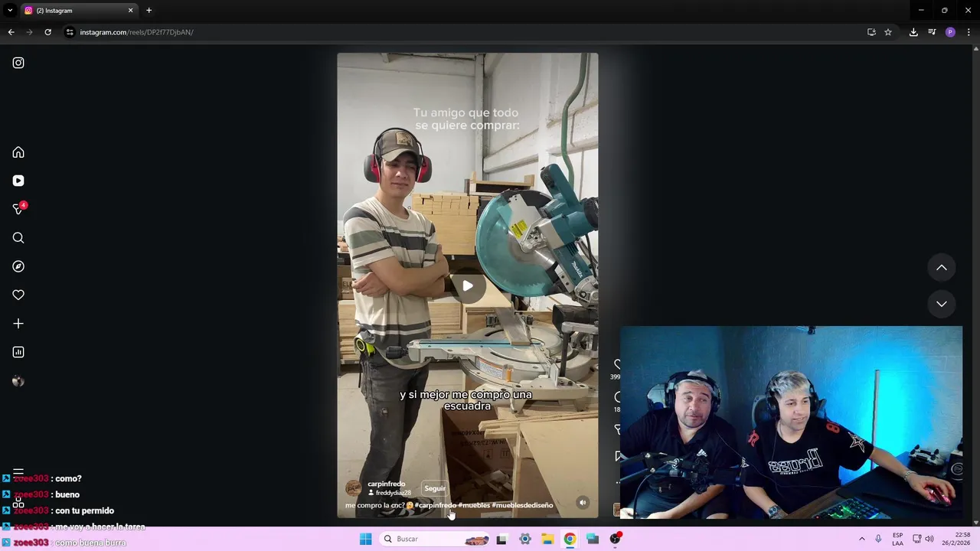Screen dimensions: 980x551
Task: Go back in the browser
Action: [x=11, y=32]
